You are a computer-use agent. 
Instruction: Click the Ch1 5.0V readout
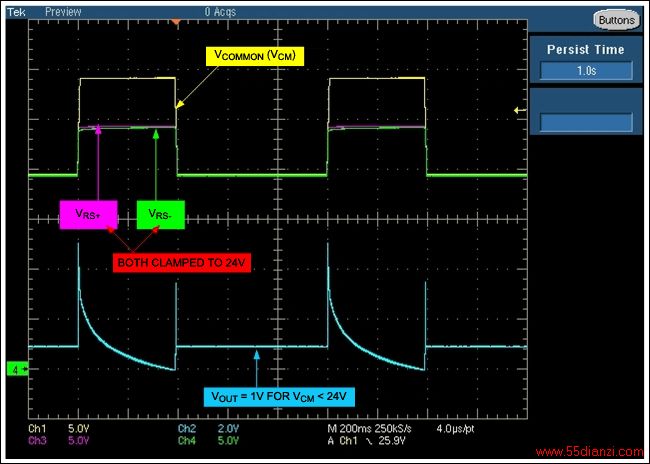point(58,429)
